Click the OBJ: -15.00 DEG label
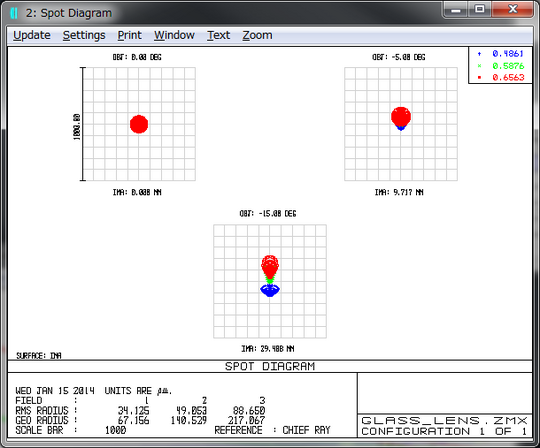The image size is (540, 448). pyautogui.click(x=268, y=213)
